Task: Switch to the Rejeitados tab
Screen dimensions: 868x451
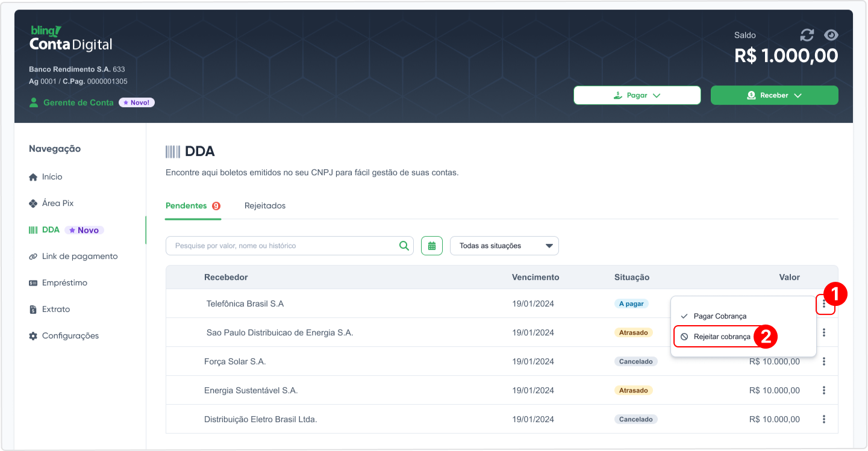Action: pyautogui.click(x=265, y=205)
